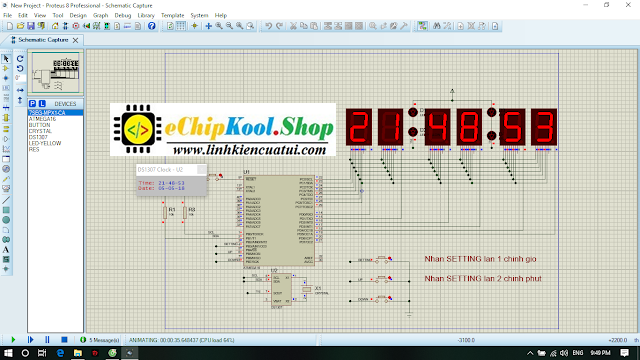
Task: Zoom out using the magnifier minus icon
Action: pos(229,26)
